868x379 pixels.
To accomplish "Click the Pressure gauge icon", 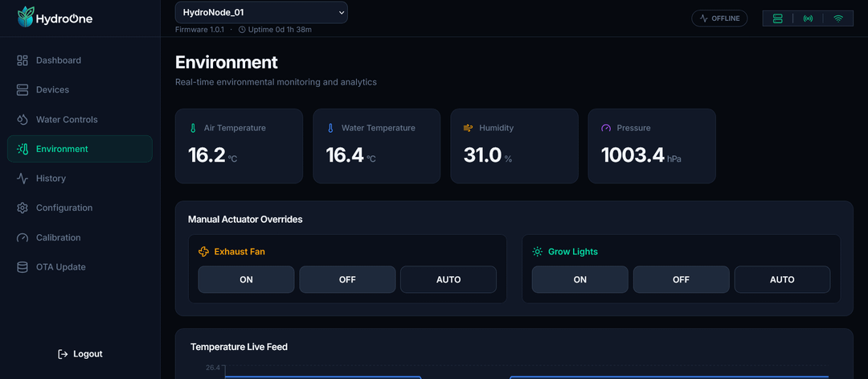I will [x=606, y=128].
